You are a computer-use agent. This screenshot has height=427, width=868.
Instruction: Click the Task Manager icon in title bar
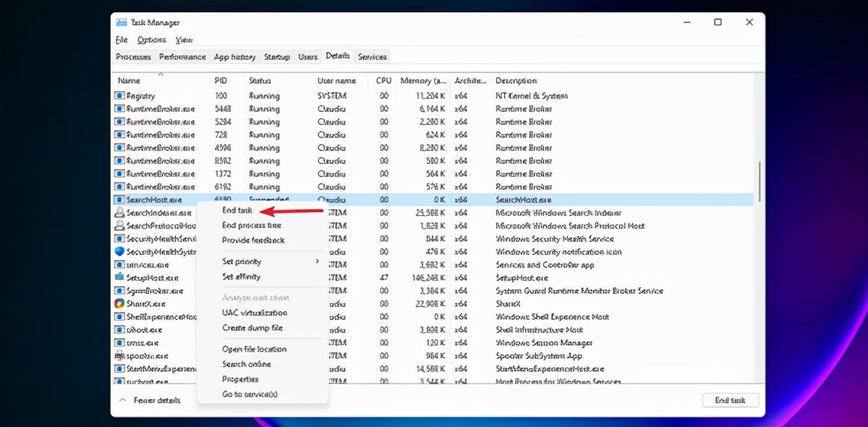121,22
